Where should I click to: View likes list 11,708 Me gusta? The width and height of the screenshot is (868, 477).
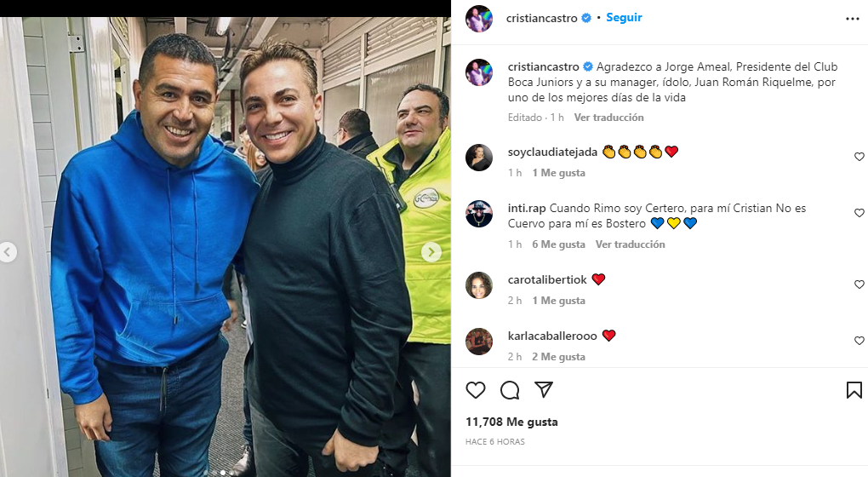click(511, 422)
